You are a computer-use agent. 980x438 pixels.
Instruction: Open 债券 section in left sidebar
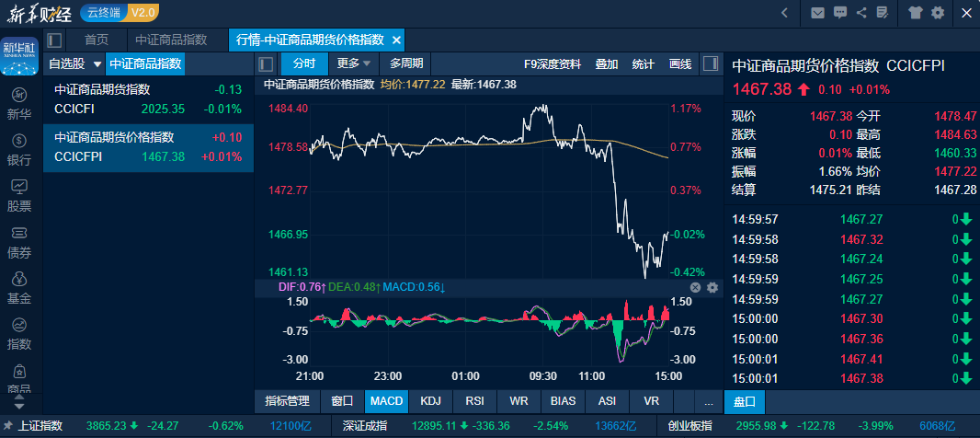(x=19, y=242)
